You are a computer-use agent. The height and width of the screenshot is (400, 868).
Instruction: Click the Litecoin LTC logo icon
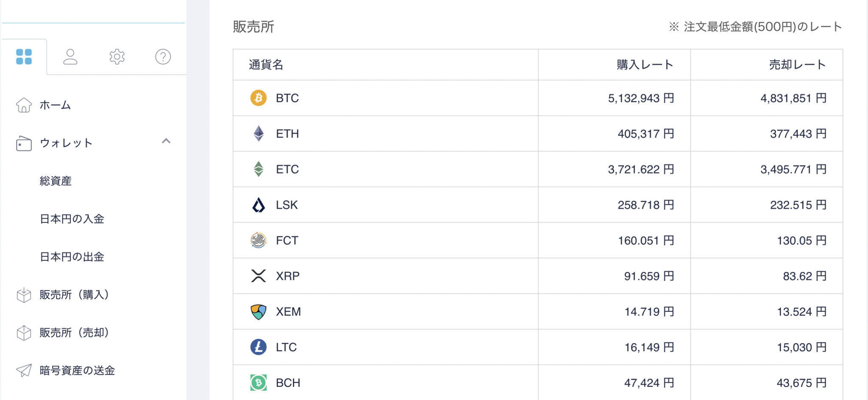259,347
